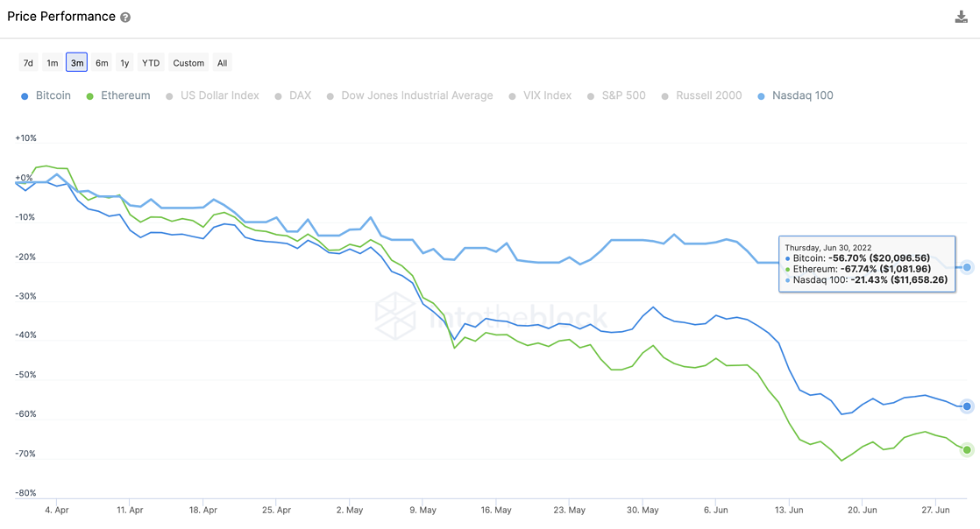Image resolution: width=980 pixels, height=529 pixels.
Task: Enable the DAX series
Action: 293,95
